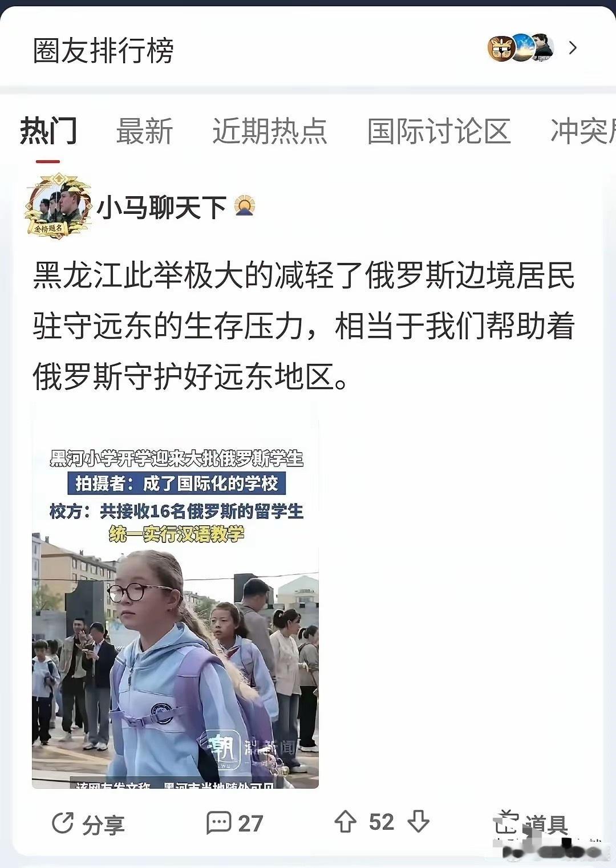Open the comments bubble icon
Image resolution: width=616 pixels, height=868 pixels.
tap(218, 822)
